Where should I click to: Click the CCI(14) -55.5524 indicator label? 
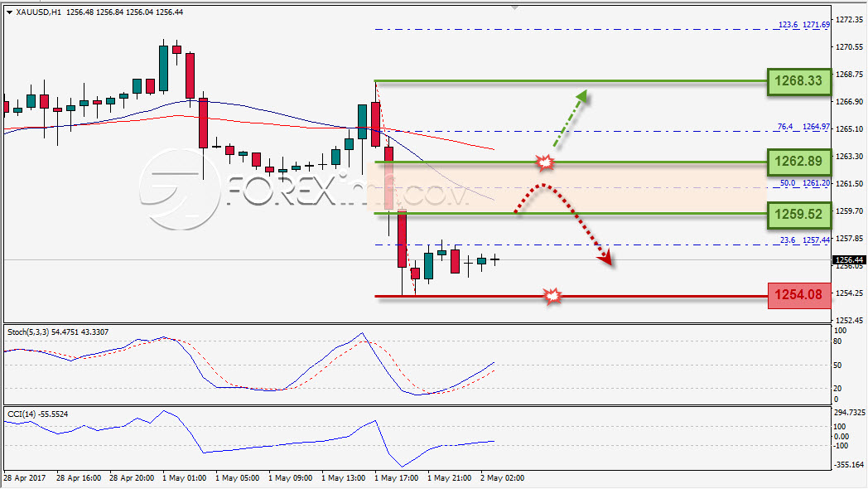tap(37, 414)
